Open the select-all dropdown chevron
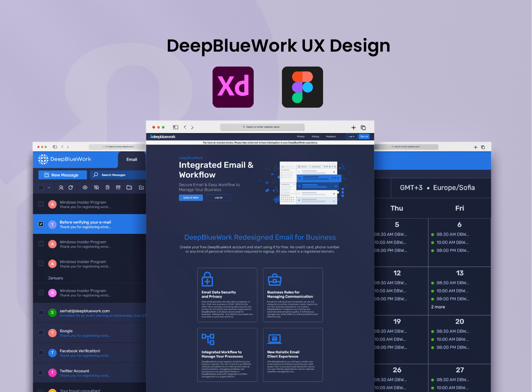Image resolution: width=532 pixels, height=392 pixels. (x=49, y=188)
